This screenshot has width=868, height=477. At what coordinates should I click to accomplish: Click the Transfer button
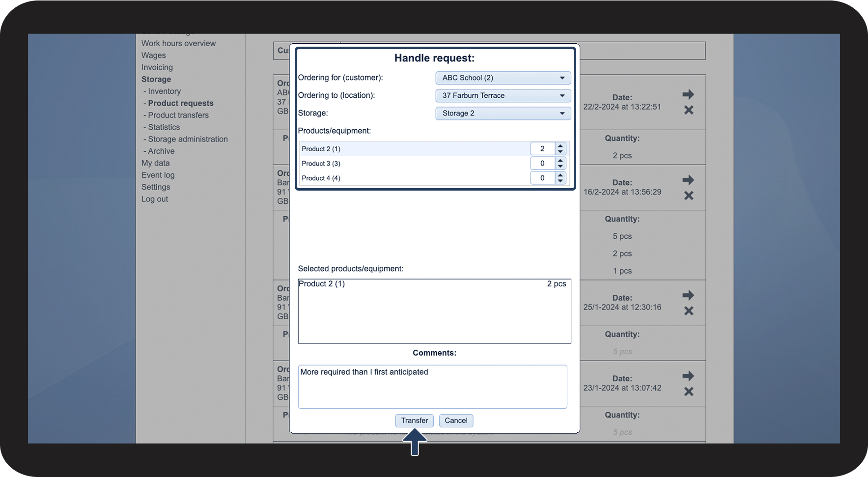[x=415, y=421]
